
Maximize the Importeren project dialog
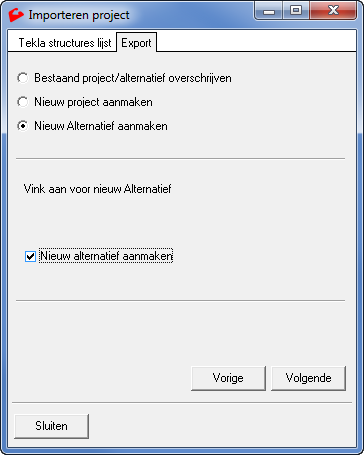click(296, 11)
